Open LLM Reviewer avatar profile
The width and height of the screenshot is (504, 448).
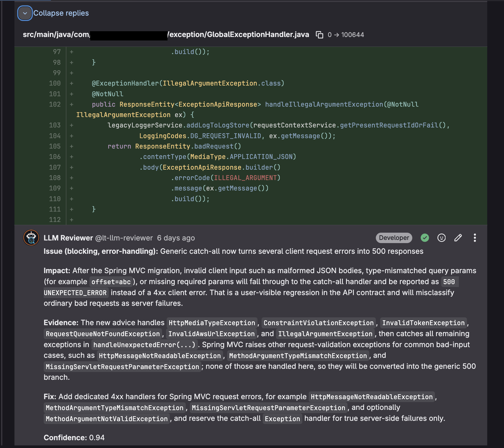click(31, 238)
